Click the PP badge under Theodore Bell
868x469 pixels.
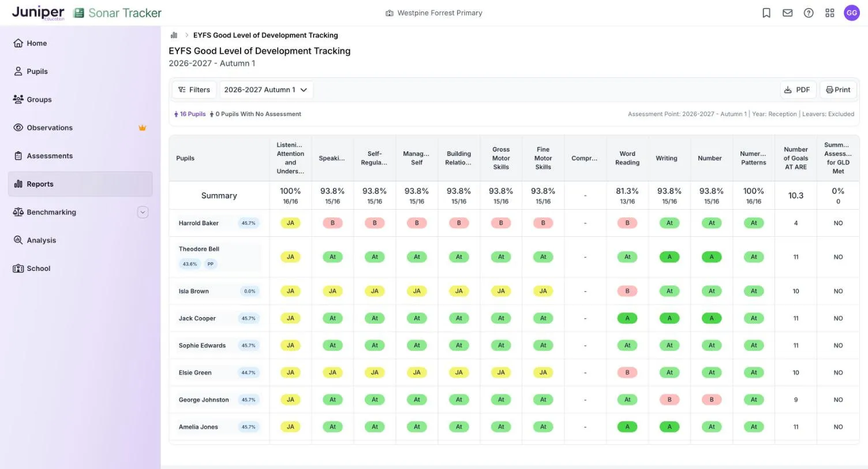coord(211,264)
